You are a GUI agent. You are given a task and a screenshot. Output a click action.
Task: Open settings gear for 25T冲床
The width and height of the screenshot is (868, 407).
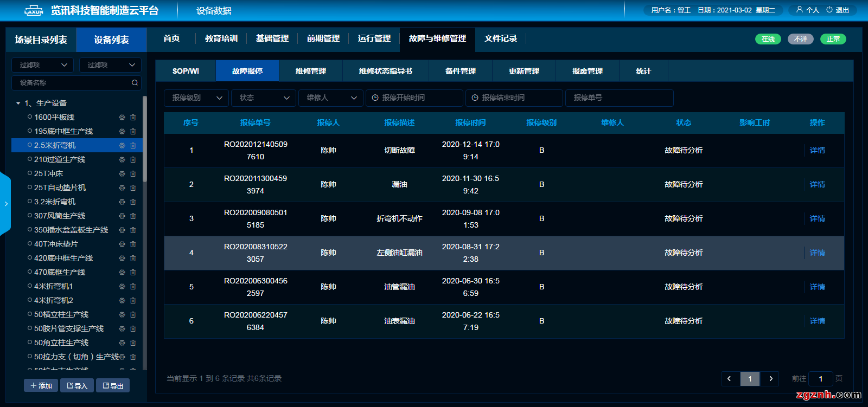click(x=122, y=173)
